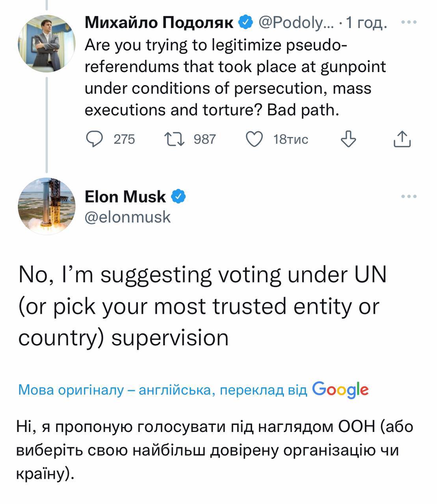Click the Михайло Подоляк display name
The width and height of the screenshot is (437, 504).
click(x=159, y=23)
